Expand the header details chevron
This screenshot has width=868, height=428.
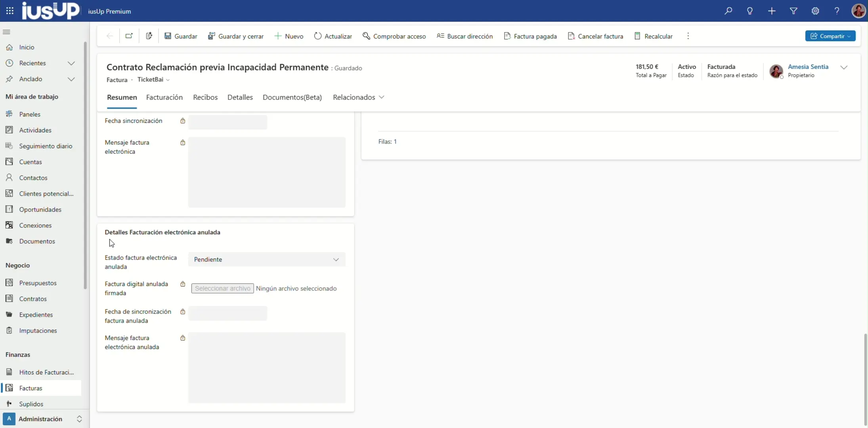(844, 67)
